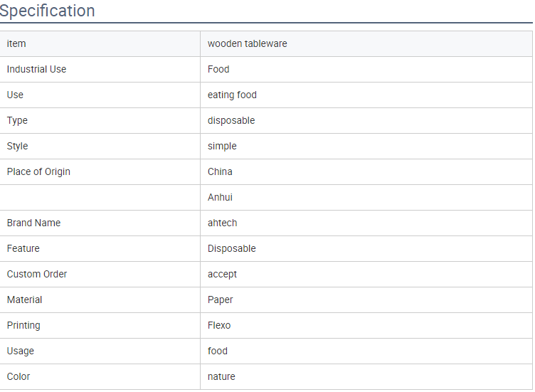Select the 'accept' custom order value

pos(222,274)
